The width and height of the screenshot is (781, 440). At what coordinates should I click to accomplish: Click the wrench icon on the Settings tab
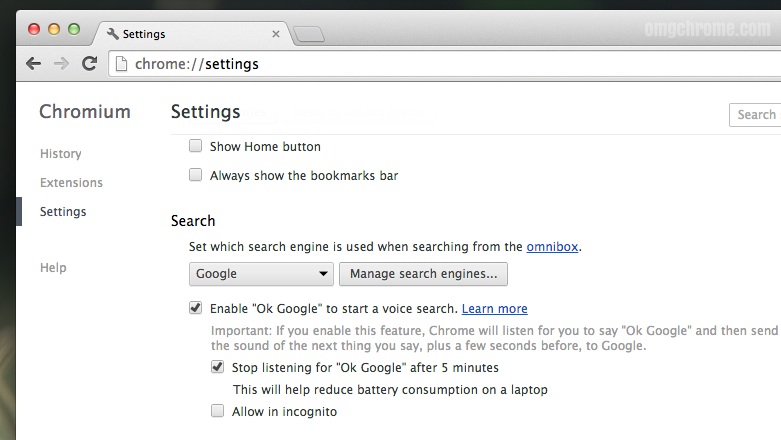[112, 34]
